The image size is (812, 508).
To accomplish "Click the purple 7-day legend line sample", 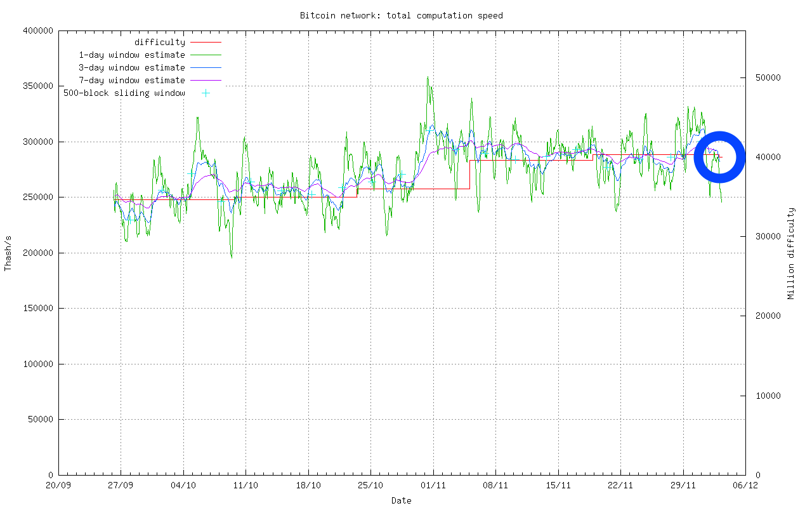I will coord(206,81).
